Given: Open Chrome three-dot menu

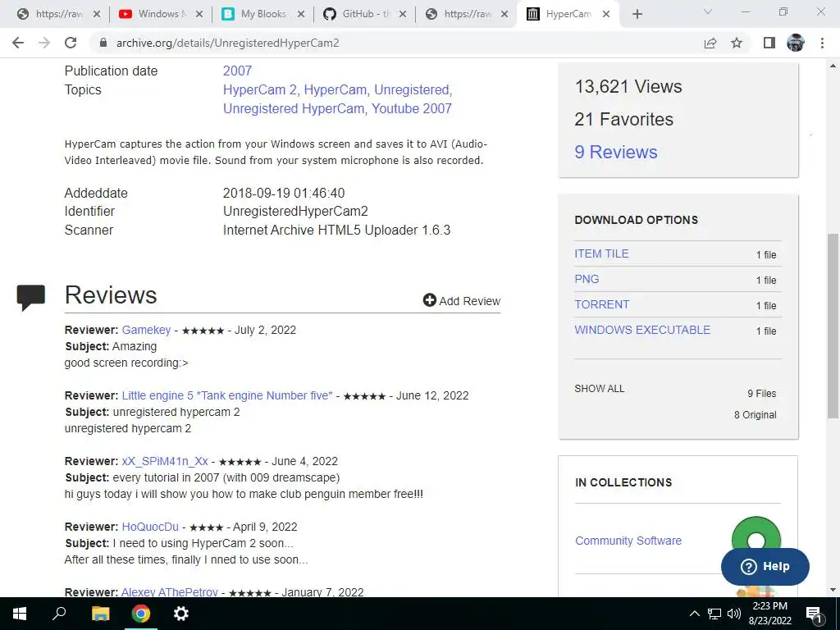Looking at the screenshot, I should click(822, 43).
